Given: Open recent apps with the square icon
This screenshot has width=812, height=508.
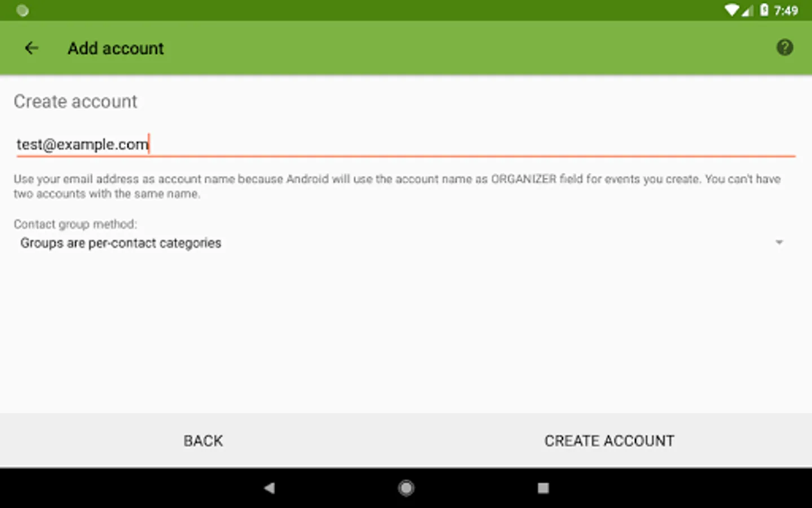Looking at the screenshot, I should tap(543, 488).
